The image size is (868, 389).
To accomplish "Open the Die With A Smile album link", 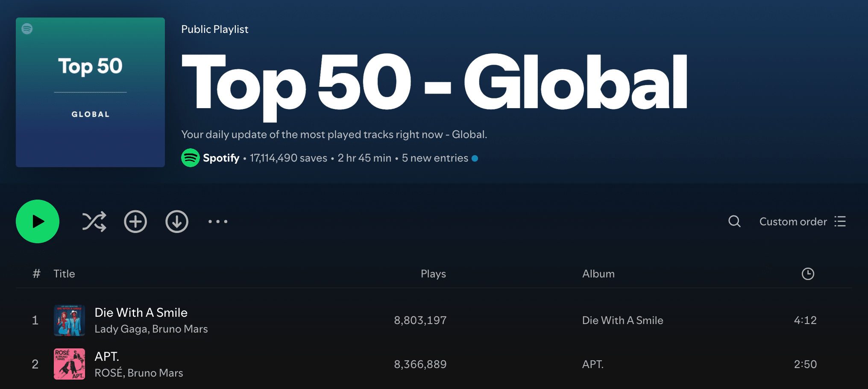I will tap(622, 320).
